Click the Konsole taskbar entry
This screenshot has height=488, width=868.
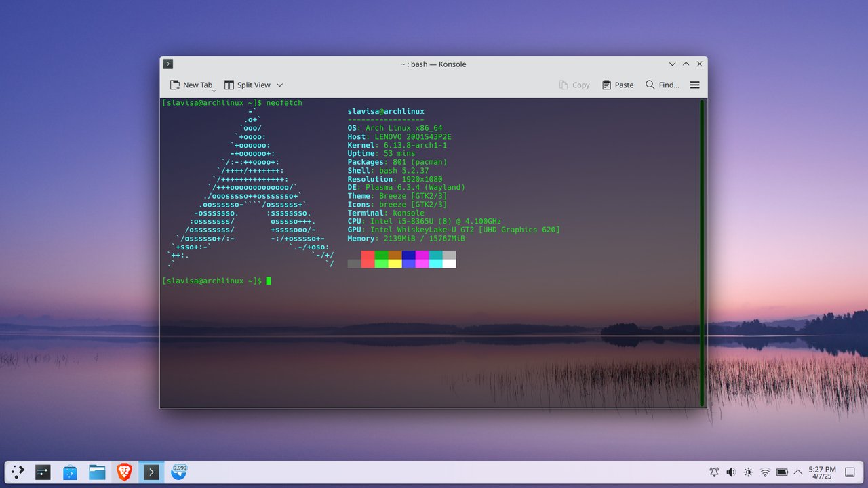click(x=151, y=472)
